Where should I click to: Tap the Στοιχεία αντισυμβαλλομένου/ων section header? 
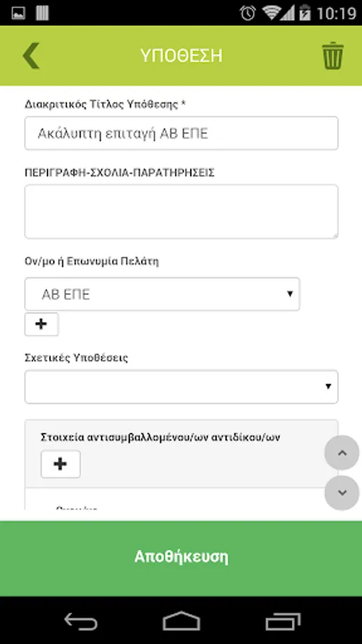click(x=160, y=437)
